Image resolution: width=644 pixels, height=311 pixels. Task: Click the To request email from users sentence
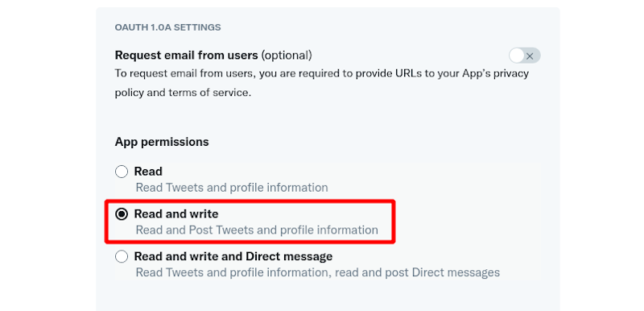pyautogui.click(x=321, y=83)
